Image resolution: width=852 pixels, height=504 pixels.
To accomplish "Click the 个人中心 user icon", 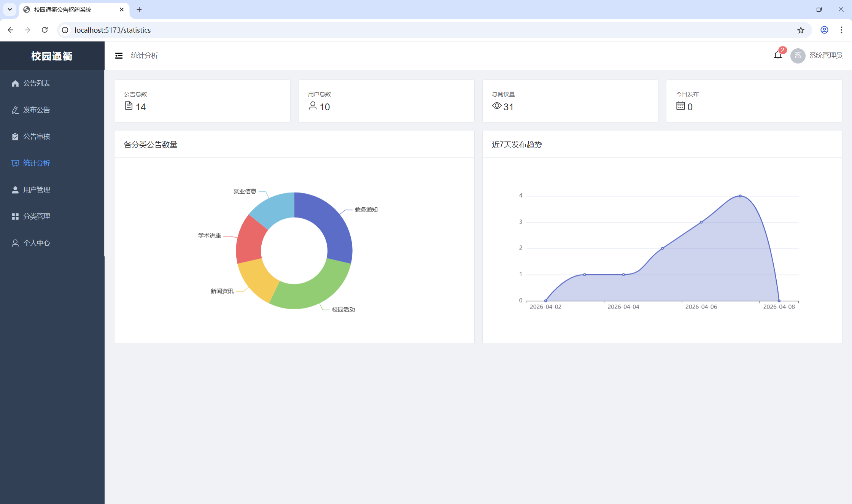I will pos(15,243).
